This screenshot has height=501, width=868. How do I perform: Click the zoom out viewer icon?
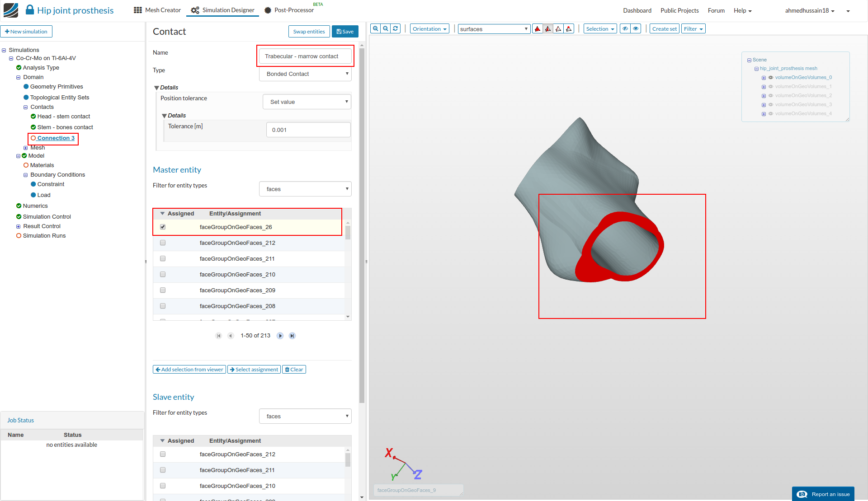coord(386,28)
